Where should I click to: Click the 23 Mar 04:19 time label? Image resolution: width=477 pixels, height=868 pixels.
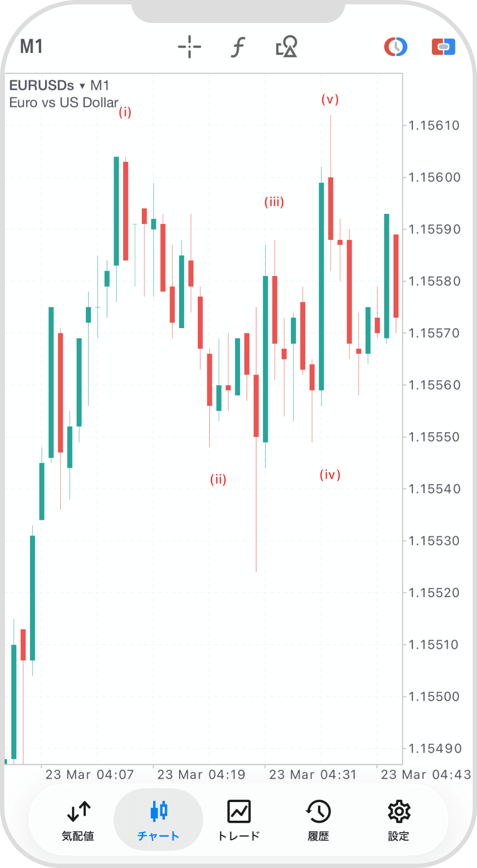(x=201, y=775)
